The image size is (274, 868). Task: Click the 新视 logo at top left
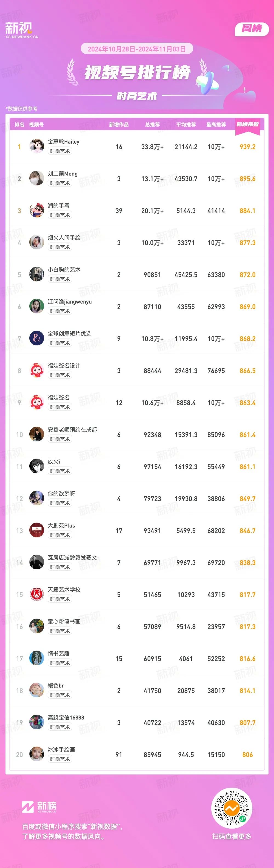(x=22, y=30)
